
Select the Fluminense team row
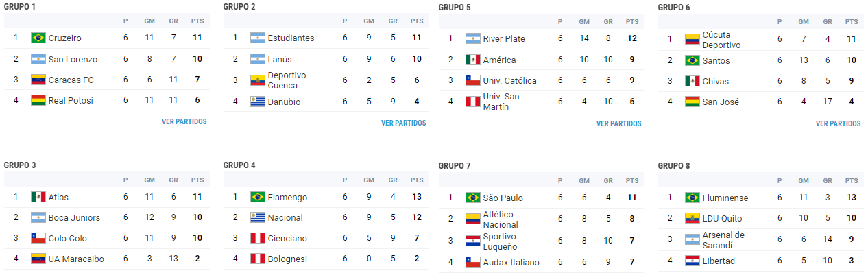tap(760, 198)
